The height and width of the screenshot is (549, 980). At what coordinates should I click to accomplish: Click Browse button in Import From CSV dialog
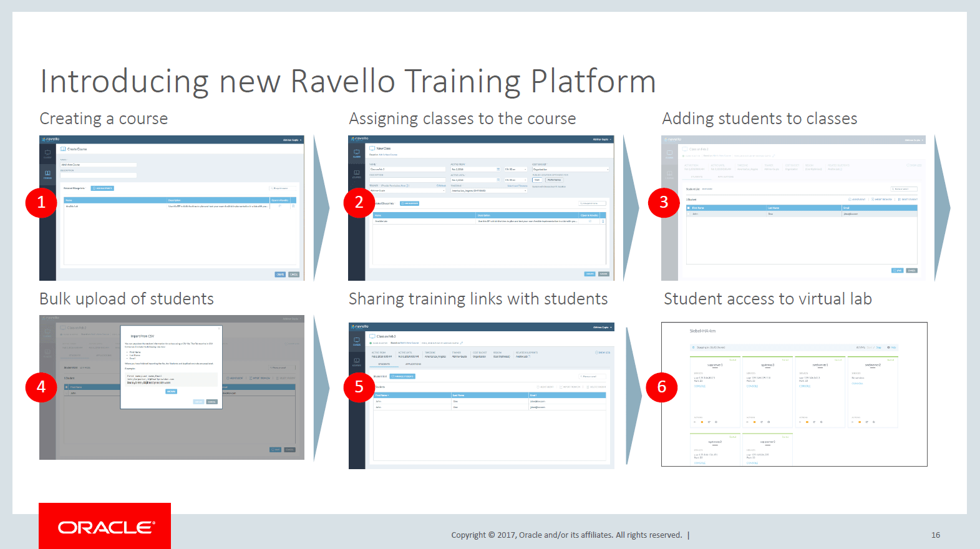[171, 391]
